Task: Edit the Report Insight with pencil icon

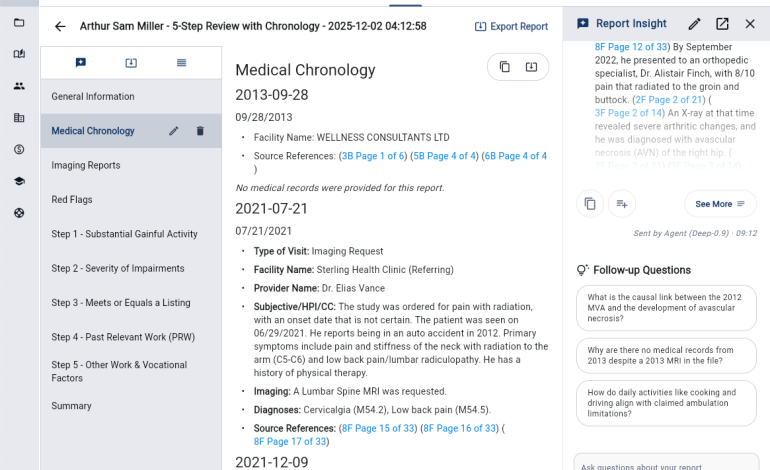Action: 694,23
